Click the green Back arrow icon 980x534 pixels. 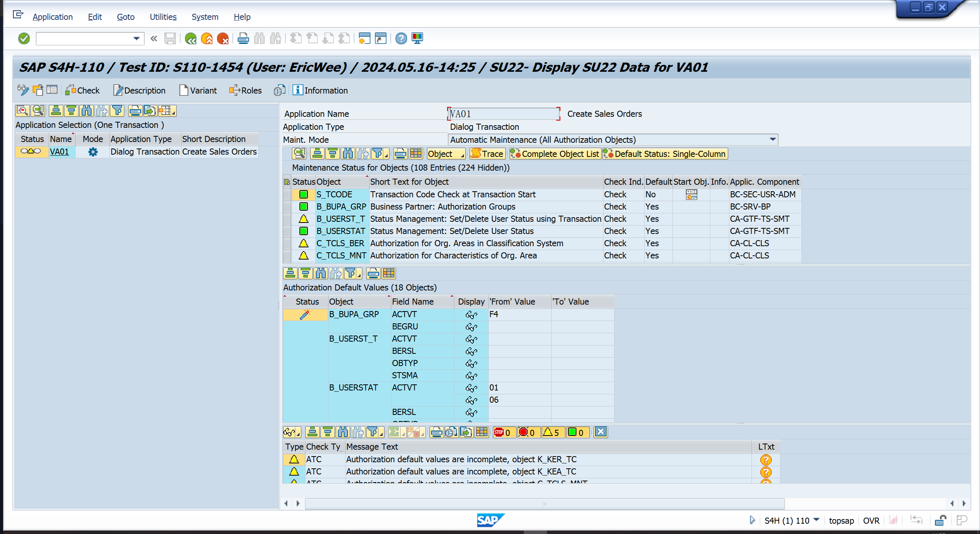pos(190,39)
